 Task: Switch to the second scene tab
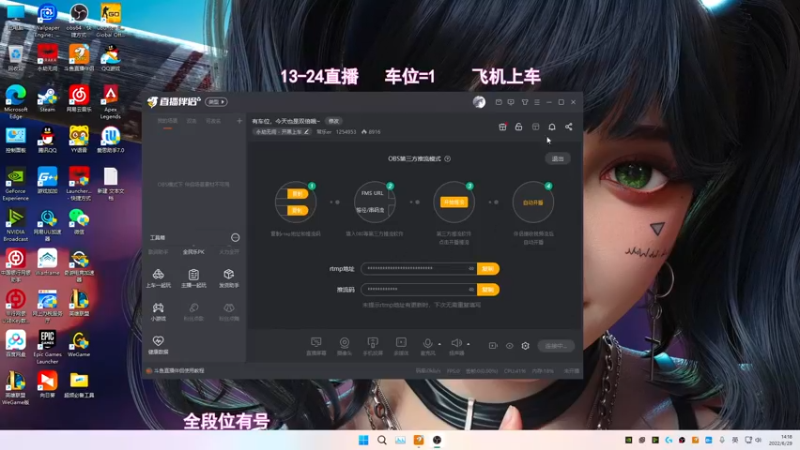pos(191,121)
